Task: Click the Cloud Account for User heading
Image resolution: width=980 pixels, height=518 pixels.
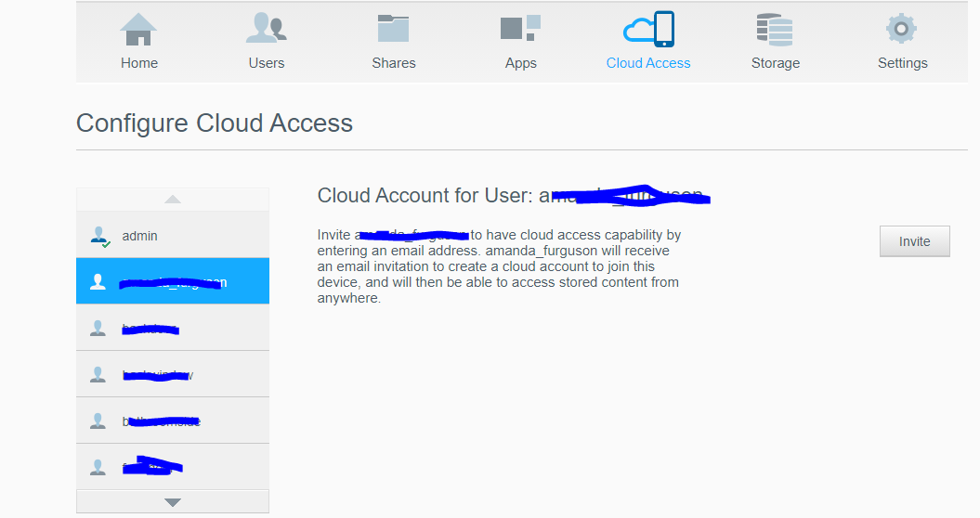Action: (514, 196)
